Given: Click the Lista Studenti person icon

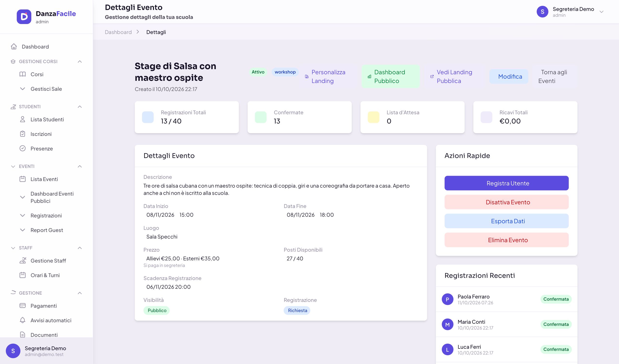Looking at the screenshot, I should click(23, 119).
